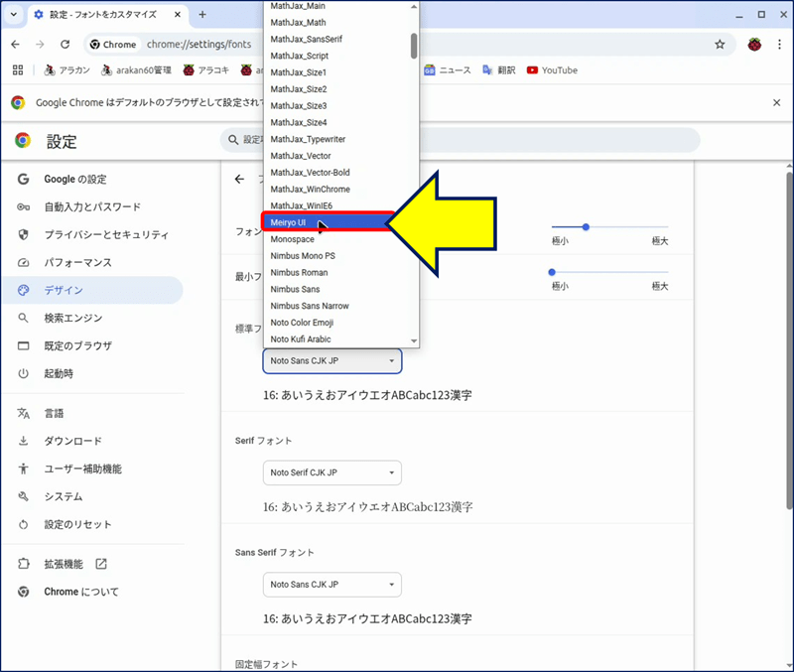Click the forward navigation arrow

[40, 45]
